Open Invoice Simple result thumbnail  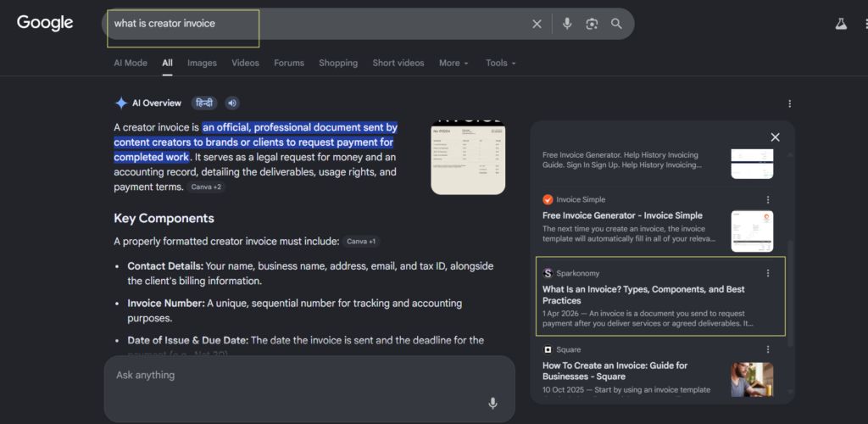point(753,232)
